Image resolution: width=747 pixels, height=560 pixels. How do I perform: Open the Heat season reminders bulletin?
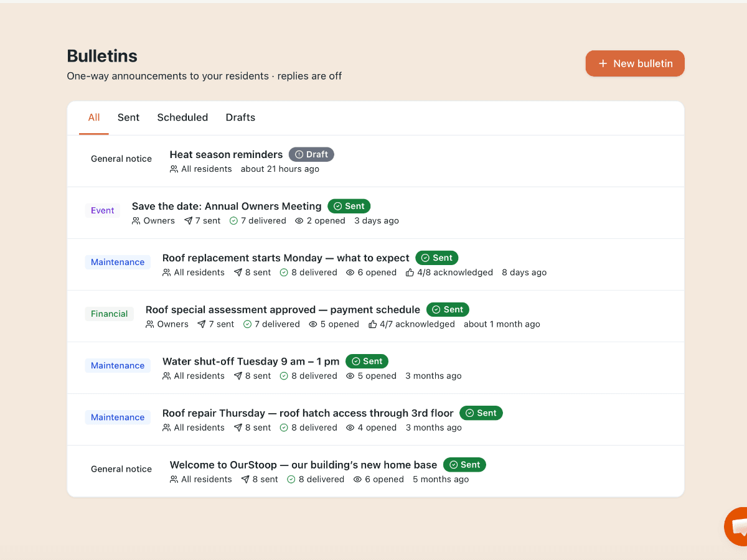226,154
